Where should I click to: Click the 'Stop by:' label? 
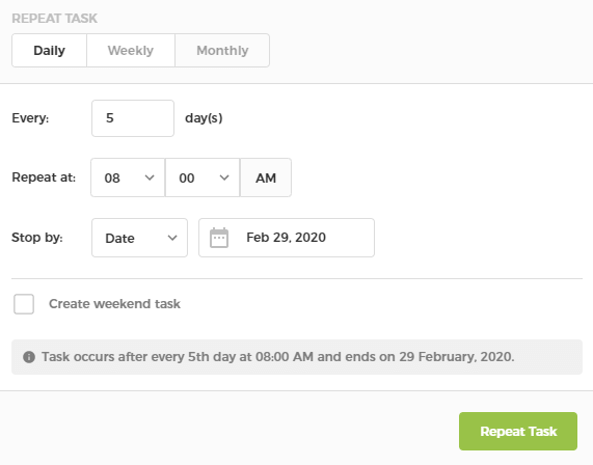(37, 237)
